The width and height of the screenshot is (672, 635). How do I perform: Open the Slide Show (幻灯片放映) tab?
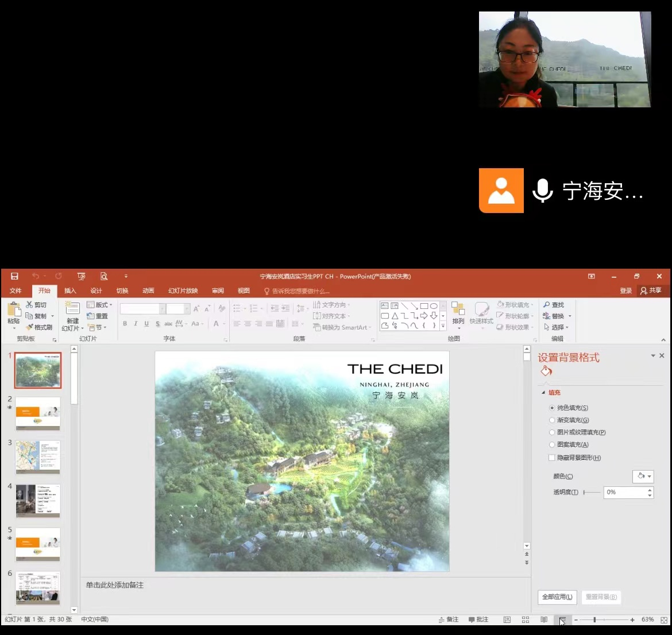pos(183,291)
